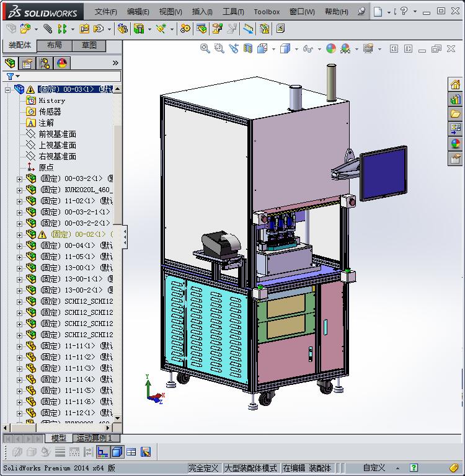Switch to the 运动算例1 tab
Image resolution: width=465 pixels, height=476 pixels.
pos(97,438)
